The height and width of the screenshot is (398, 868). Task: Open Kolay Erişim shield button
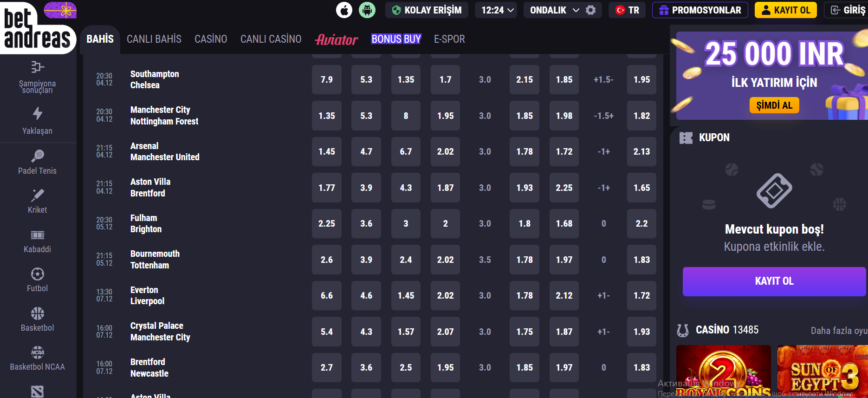click(x=427, y=10)
